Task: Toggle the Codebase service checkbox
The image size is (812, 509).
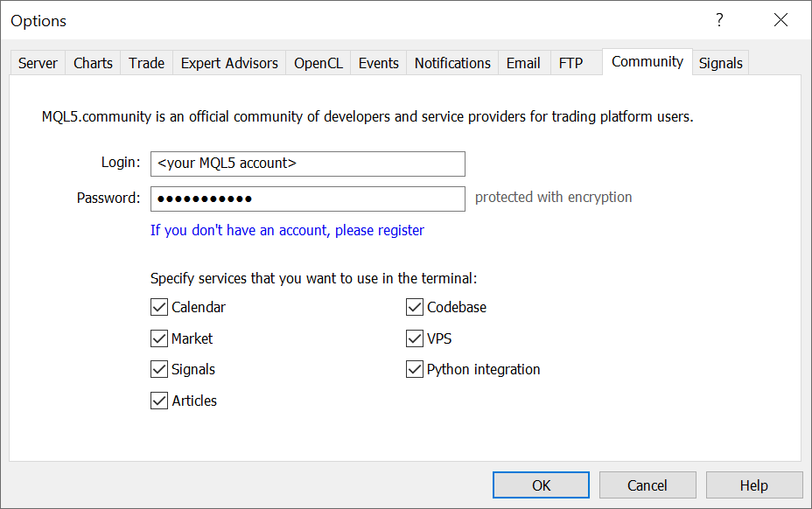Action: [414, 307]
